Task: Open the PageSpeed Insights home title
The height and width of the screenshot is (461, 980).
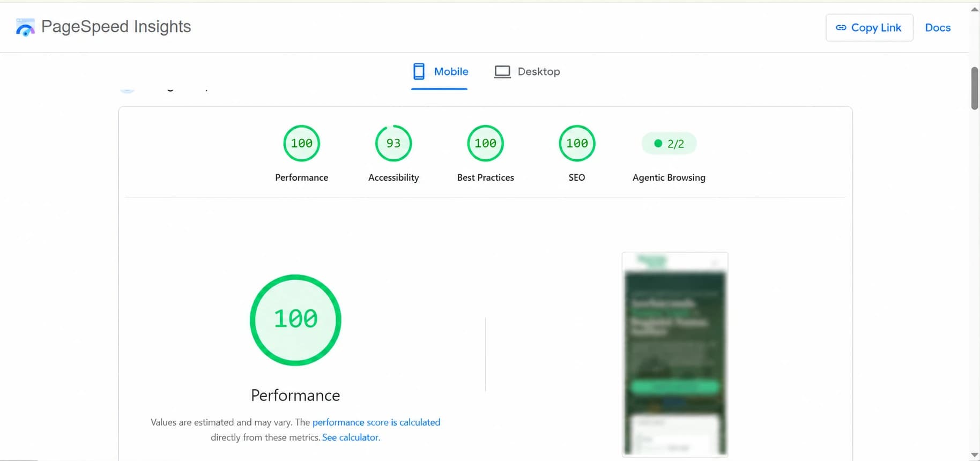Action: pos(116,26)
